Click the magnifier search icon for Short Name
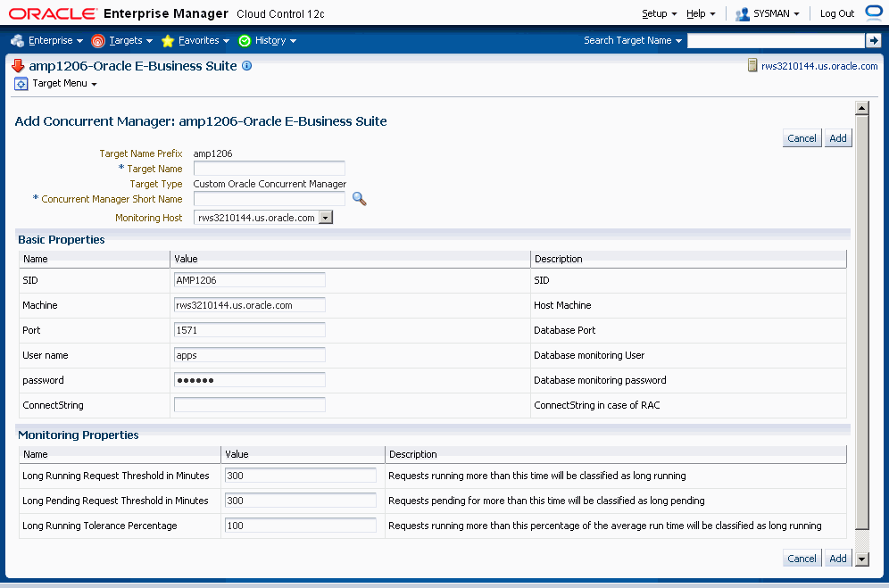The height and width of the screenshot is (588, 889). tap(360, 198)
